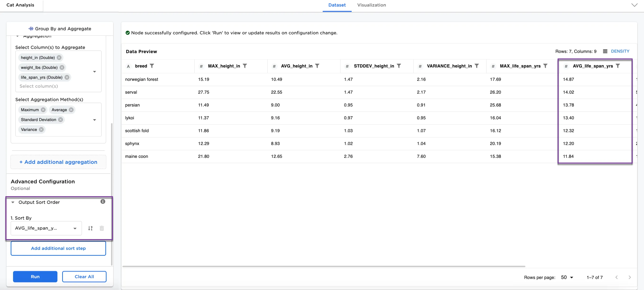Screen dimensions: 644x290
Task: Click the info icon next to Output Sort Order
Action: (x=103, y=202)
